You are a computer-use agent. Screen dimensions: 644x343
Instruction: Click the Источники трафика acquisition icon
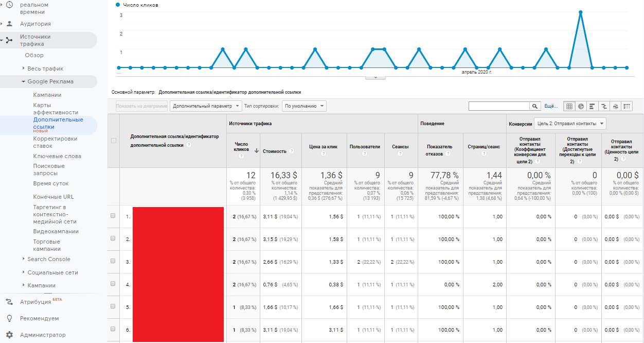[x=9, y=40]
